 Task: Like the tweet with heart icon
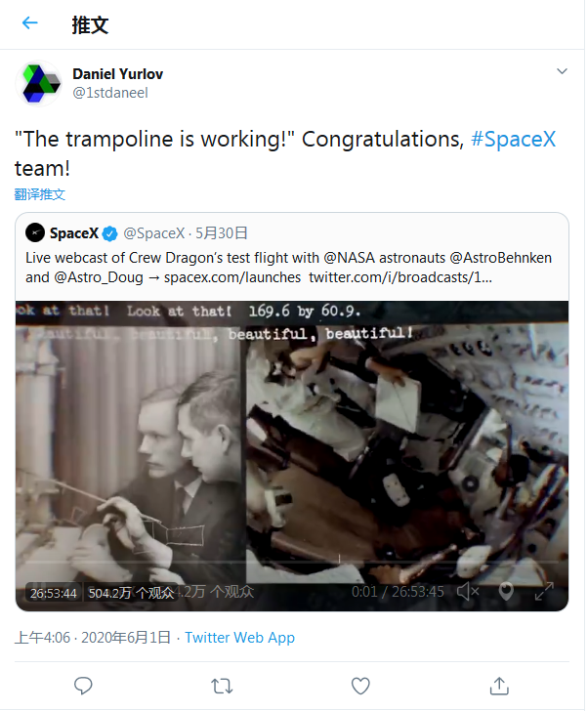[x=360, y=685]
